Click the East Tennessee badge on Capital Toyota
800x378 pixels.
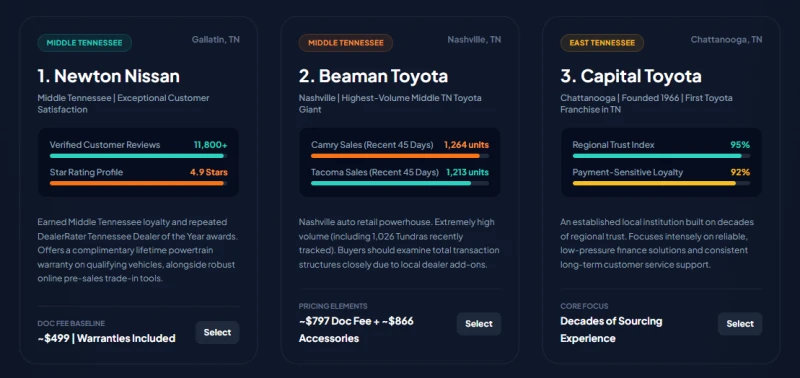(x=602, y=43)
